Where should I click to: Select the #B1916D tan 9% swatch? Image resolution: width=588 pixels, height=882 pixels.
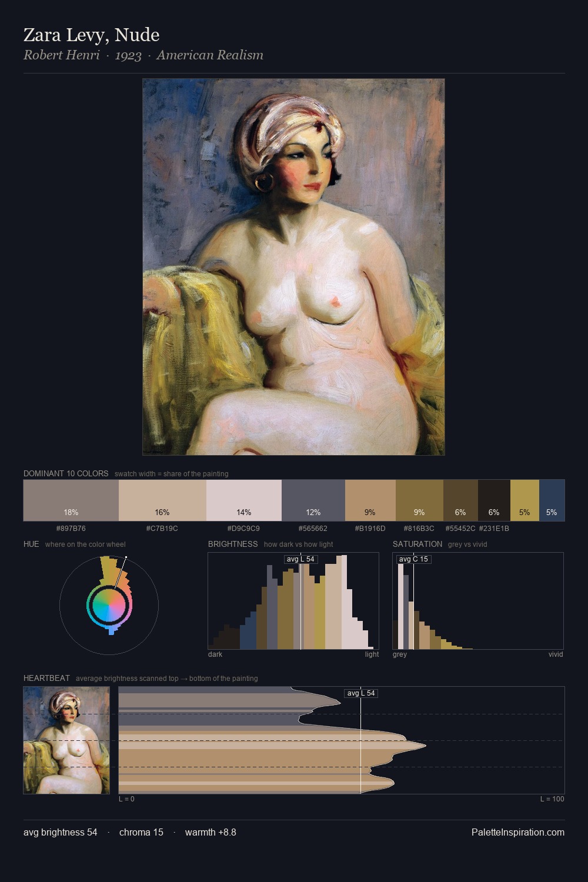370,500
